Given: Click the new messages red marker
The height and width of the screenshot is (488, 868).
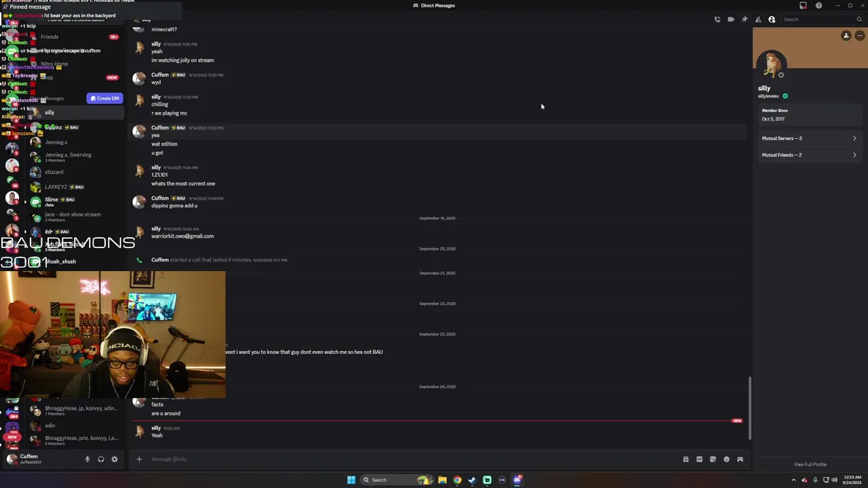Looking at the screenshot, I should pos(737,421).
